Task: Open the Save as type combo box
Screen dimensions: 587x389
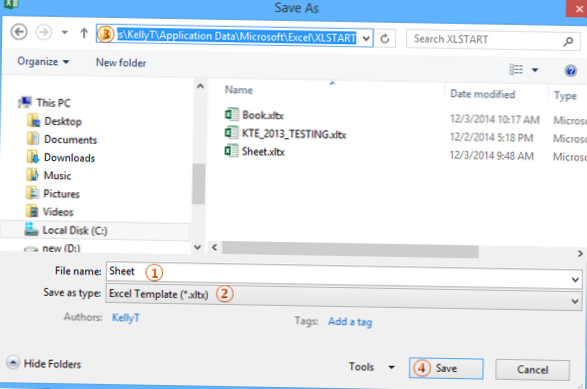Action: click(344, 297)
